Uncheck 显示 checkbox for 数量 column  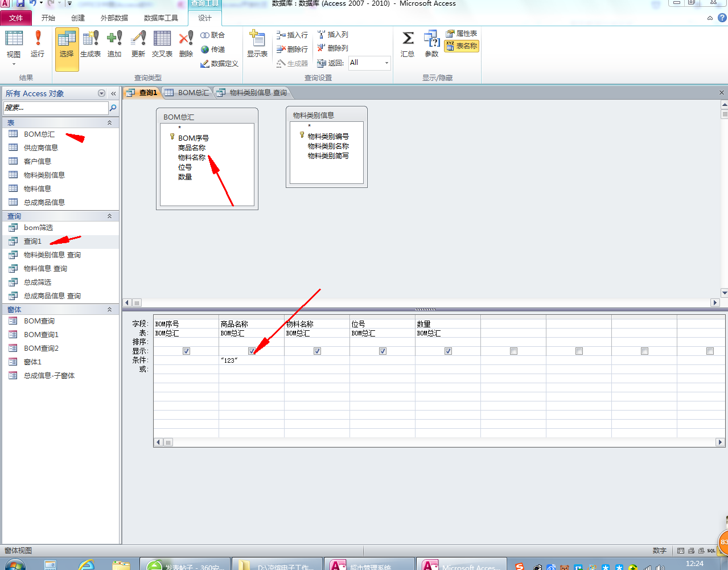tap(448, 351)
